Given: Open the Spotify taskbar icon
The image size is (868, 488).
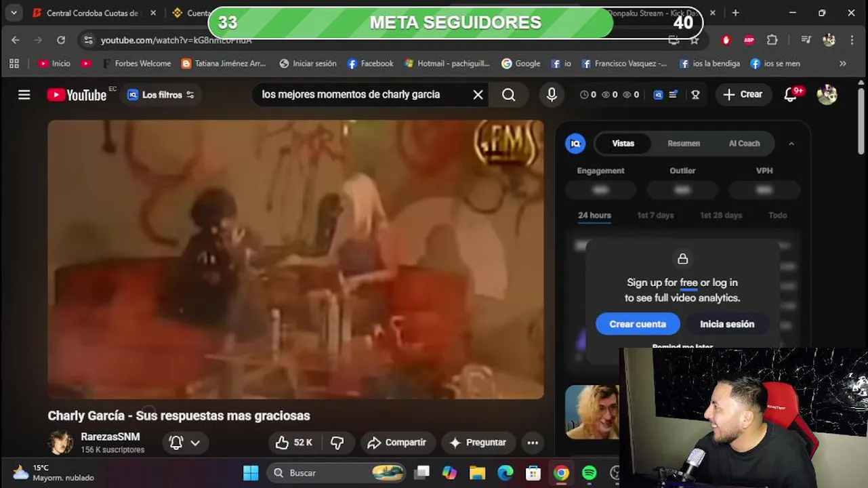Looking at the screenshot, I should click(590, 473).
